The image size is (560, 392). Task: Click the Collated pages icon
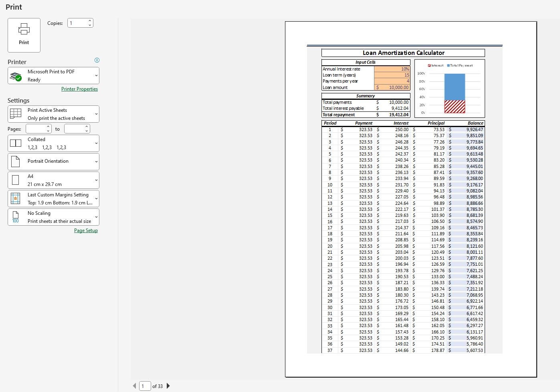pos(15,143)
